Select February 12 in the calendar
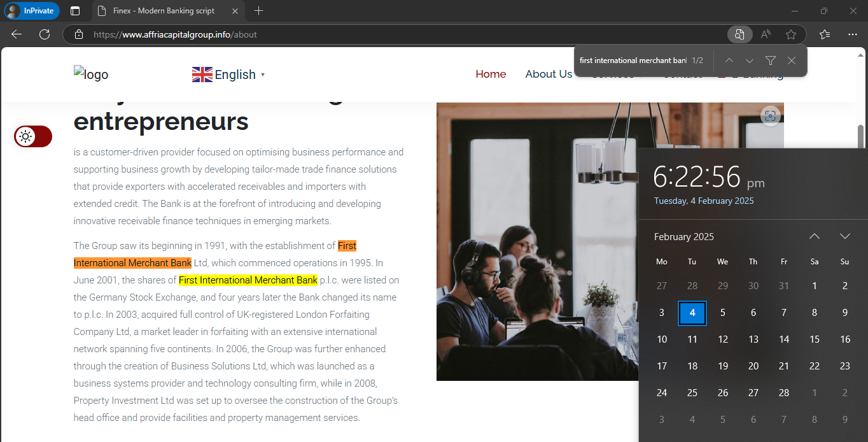 [723, 339]
